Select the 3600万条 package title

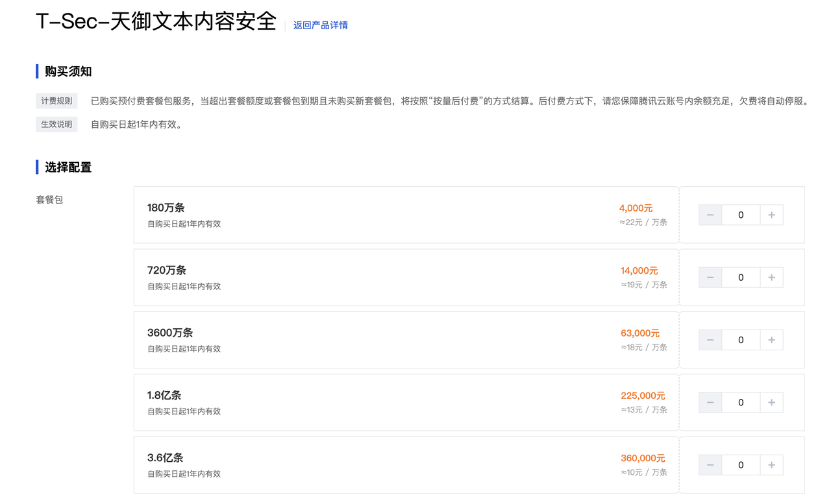click(170, 333)
